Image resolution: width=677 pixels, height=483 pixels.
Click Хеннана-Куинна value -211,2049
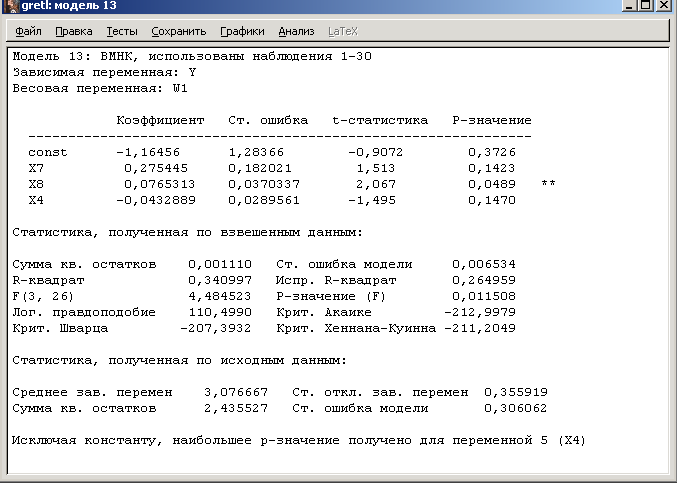[480, 328]
